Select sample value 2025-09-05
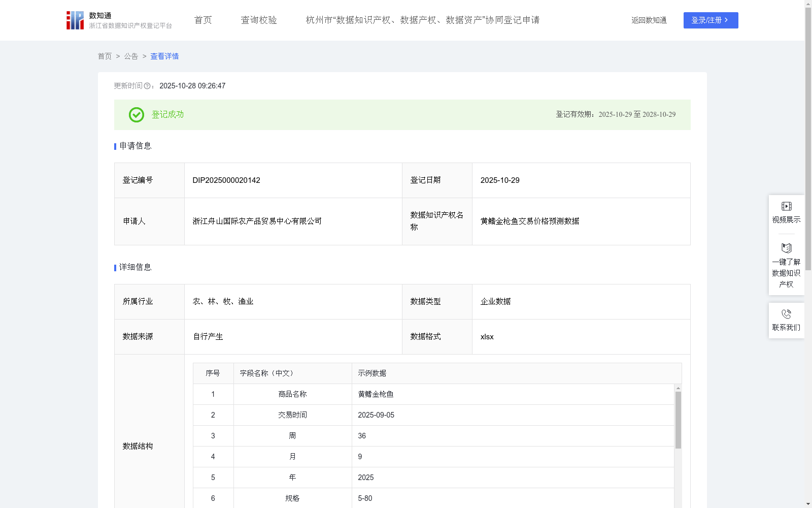This screenshot has height=508, width=812. click(x=376, y=415)
